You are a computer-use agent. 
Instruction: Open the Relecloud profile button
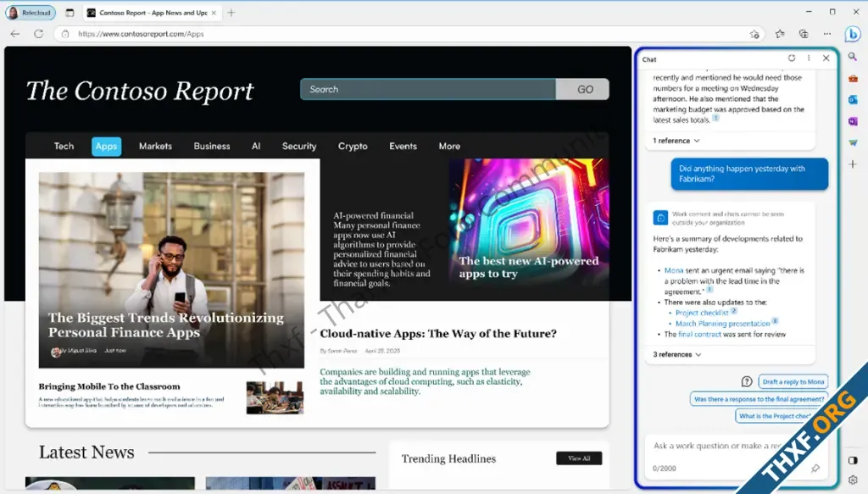[31, 13]
